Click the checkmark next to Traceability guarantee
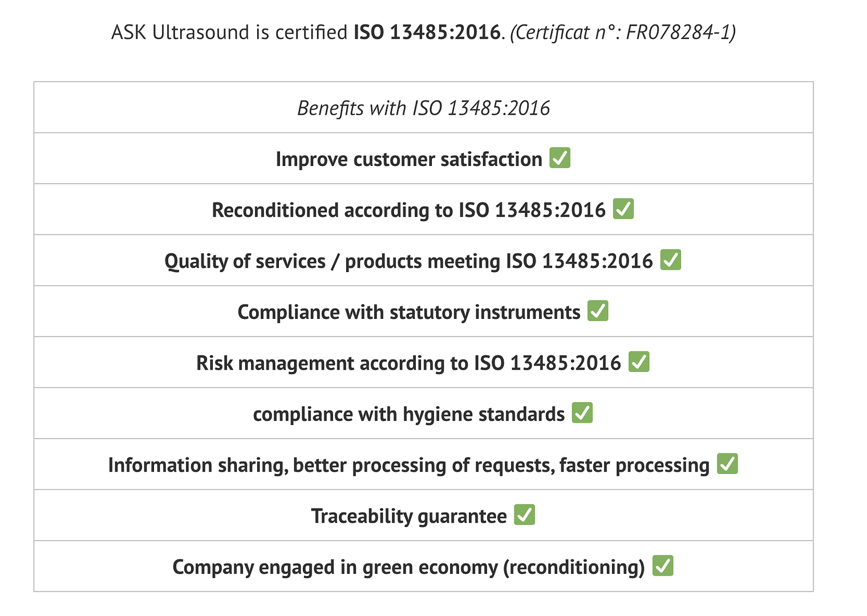The height and width of the screenshot is (616, 867). point(524,514)
